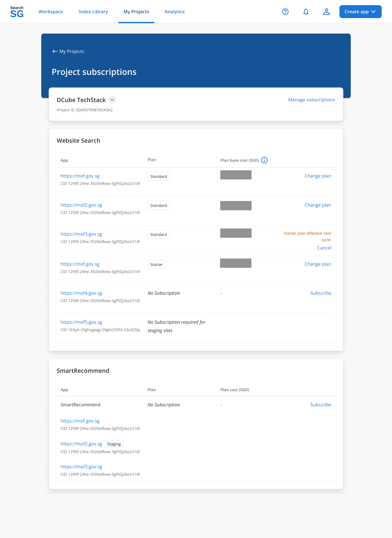Viewport: 392px width, 538px height.
Task: Open https://mof2.gov.sg link in Website Search
Action: point(81,205)
